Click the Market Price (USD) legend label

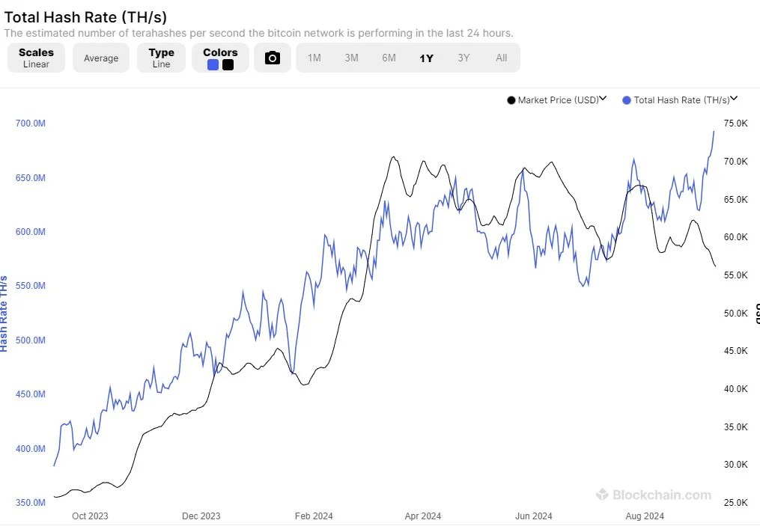point(559,100)
